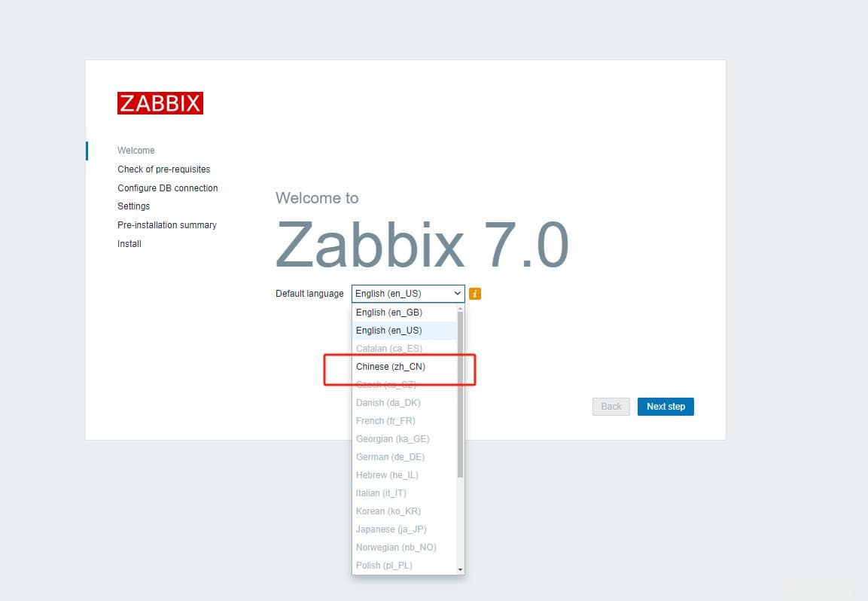The image size is (868, 601).
Task: Go to Settings setup step
Action: click(133, 206)
